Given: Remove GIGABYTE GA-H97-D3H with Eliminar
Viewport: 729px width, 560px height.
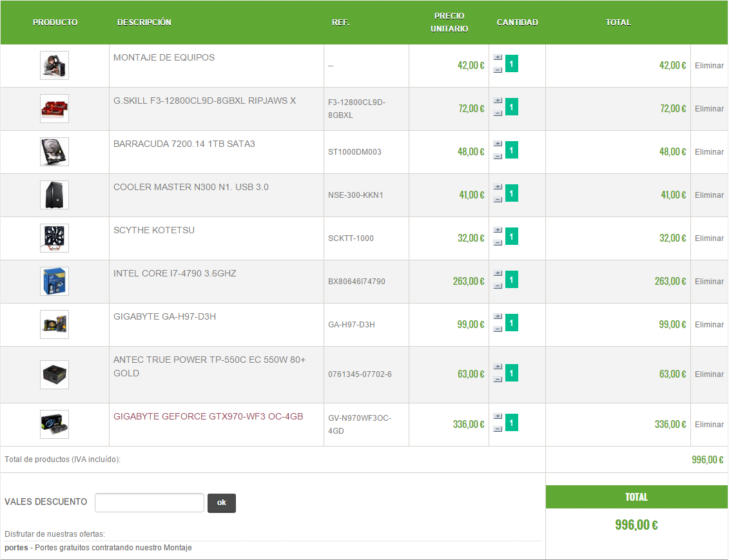Looking at the screenshot, I should point(709,325).
